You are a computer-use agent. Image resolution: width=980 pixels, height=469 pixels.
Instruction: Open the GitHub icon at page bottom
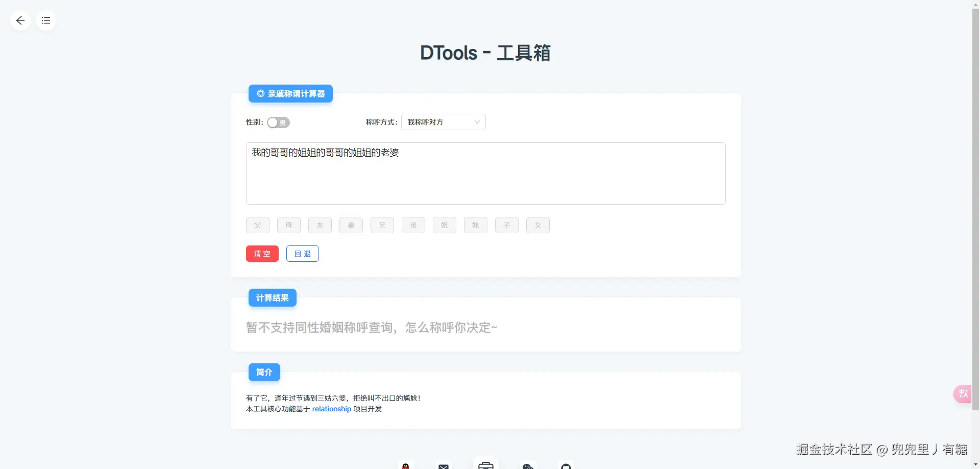(566, 465)
